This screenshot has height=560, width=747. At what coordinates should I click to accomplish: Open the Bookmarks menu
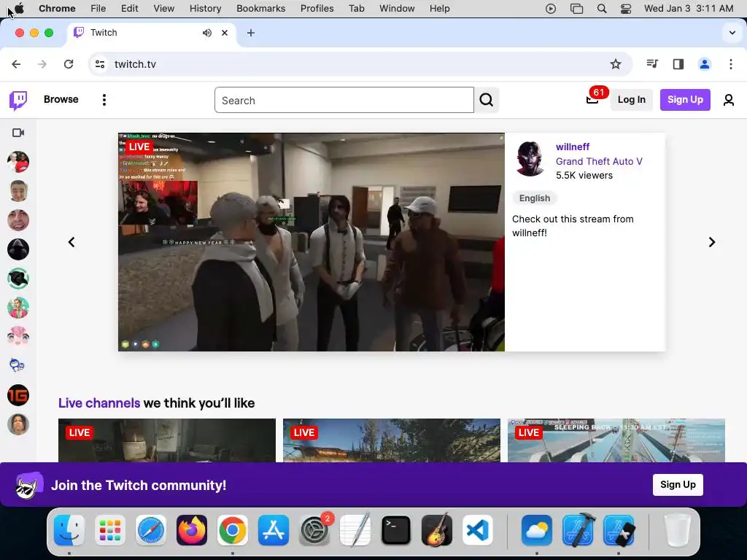tap(260, 9)
